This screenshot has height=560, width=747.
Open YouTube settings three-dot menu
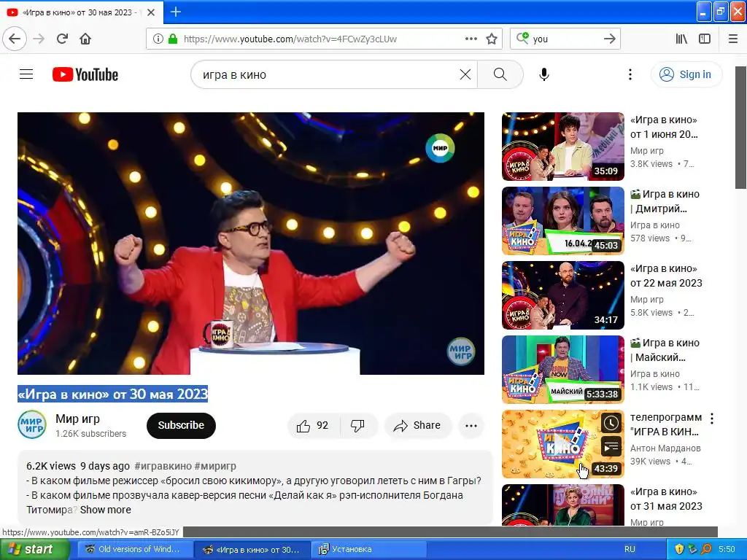point(630,74)
